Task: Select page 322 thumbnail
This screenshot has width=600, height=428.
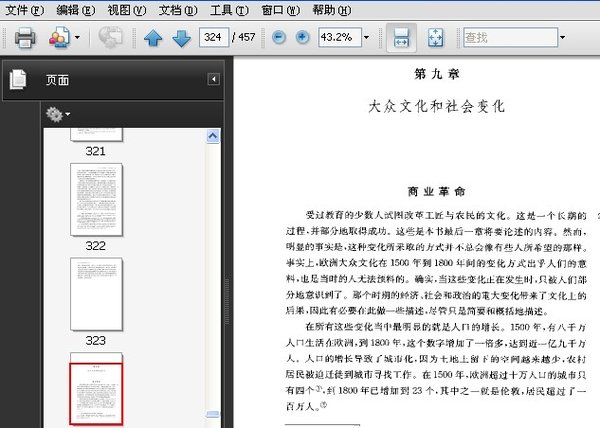Action: point(96,199)
